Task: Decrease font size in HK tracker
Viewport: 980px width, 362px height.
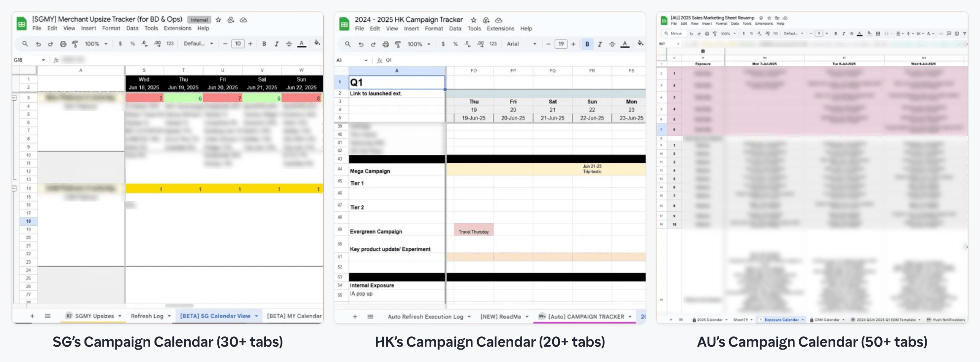Action: tap(548, 44)
